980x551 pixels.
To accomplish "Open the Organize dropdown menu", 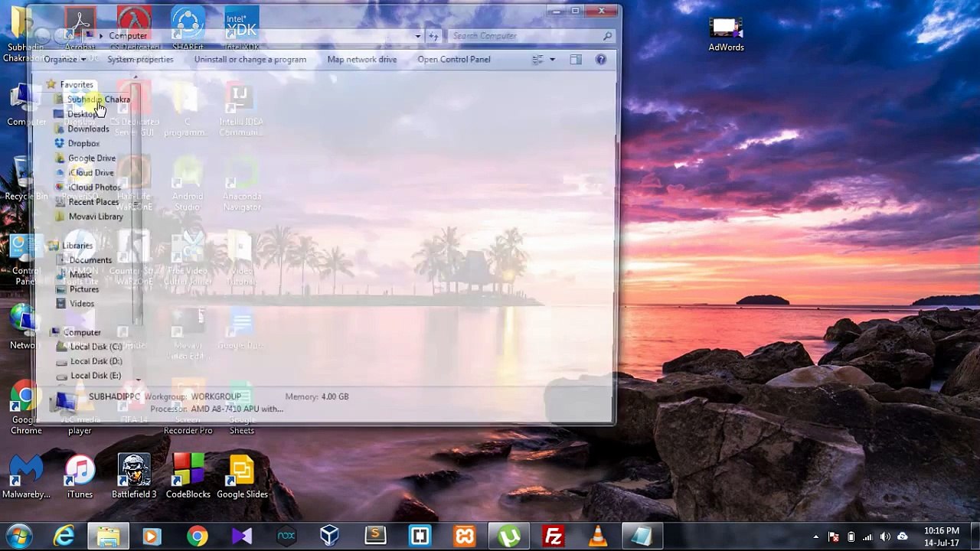I will (64, 60).
